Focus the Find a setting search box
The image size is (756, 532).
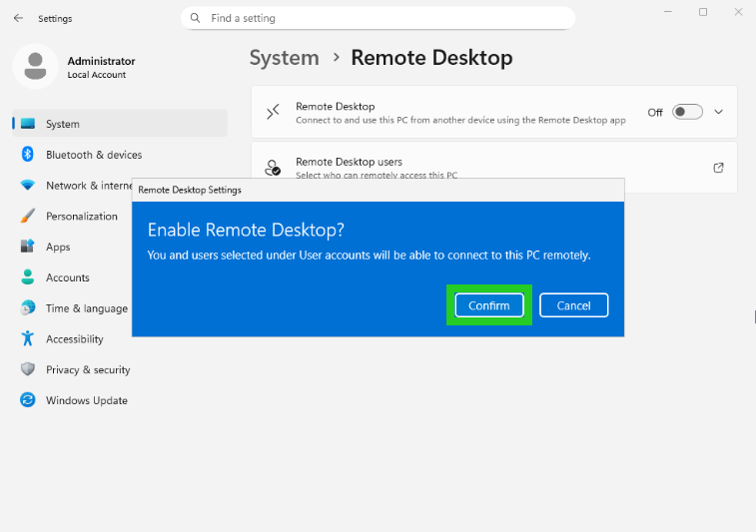[x=378, y=18]
